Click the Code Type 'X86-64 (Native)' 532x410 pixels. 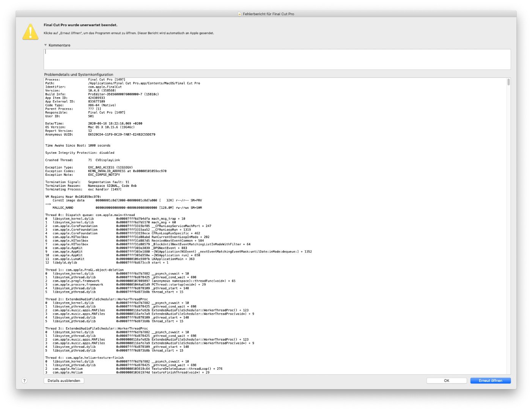pos(102,105)
